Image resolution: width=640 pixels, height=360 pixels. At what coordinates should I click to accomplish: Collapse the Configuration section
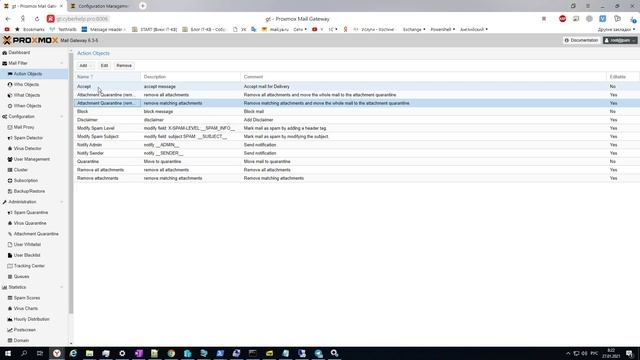click(62, 116)
